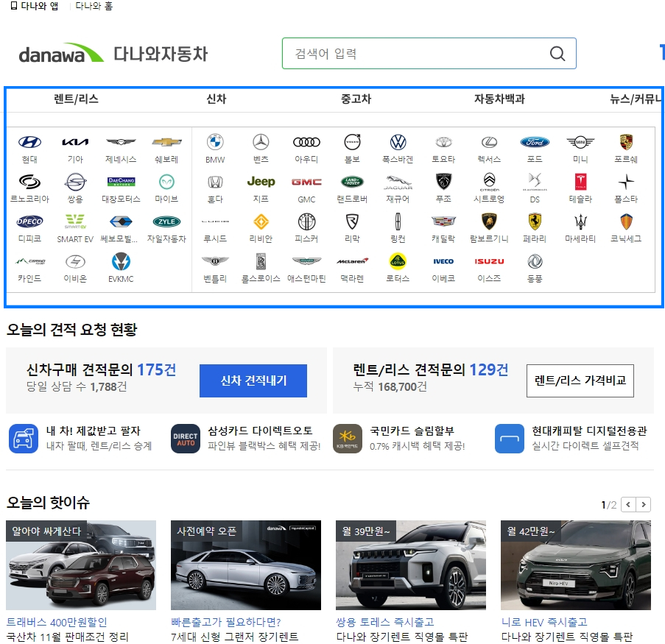The width and height of the screenshot is (665, 644).
Task: Choose the Audi (아우디) rings logo
Action: click(306, 143)
